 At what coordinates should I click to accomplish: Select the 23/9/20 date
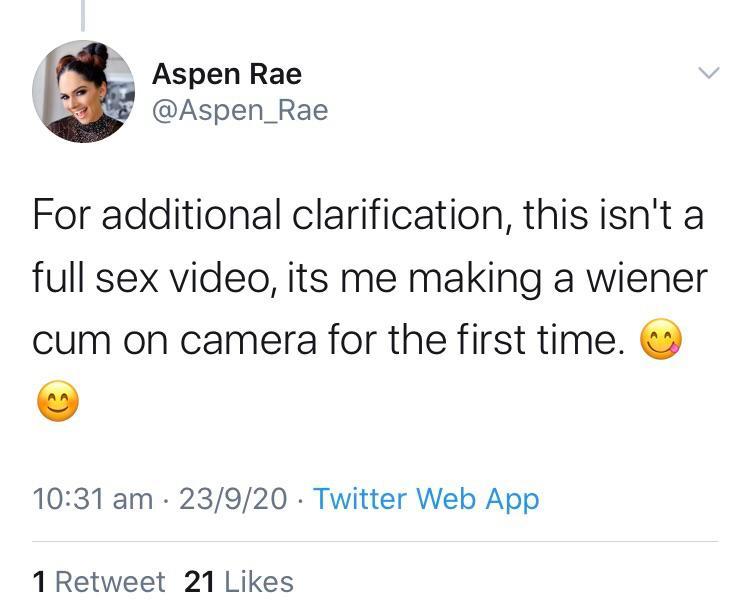(x=233, y=498)
